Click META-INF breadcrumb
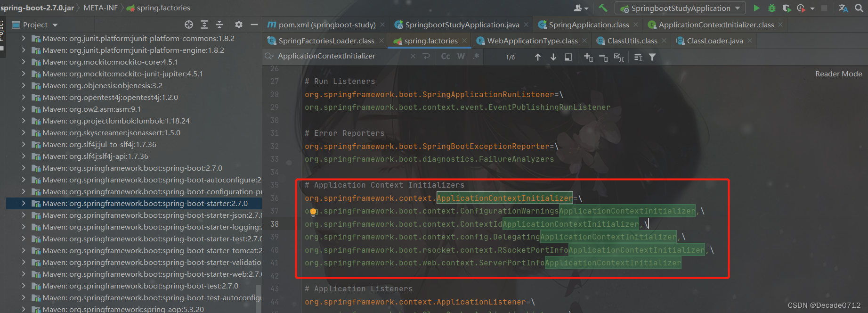Viewport: 868px width, 313px height. (x=100, y=8)
